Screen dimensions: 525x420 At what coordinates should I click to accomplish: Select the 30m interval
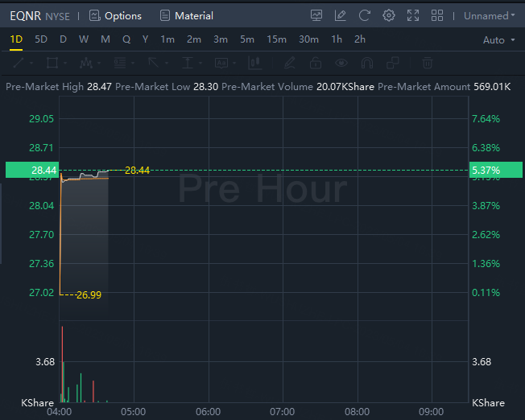point(308,39)
